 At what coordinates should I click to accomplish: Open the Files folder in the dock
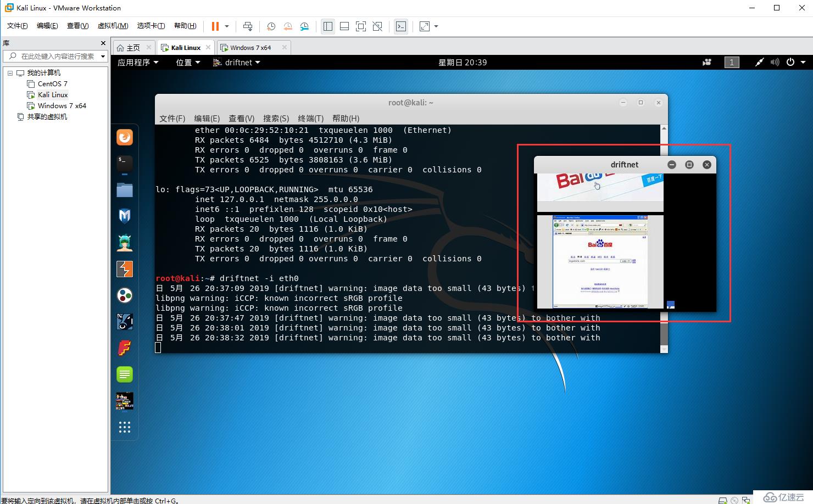[125, 190]
